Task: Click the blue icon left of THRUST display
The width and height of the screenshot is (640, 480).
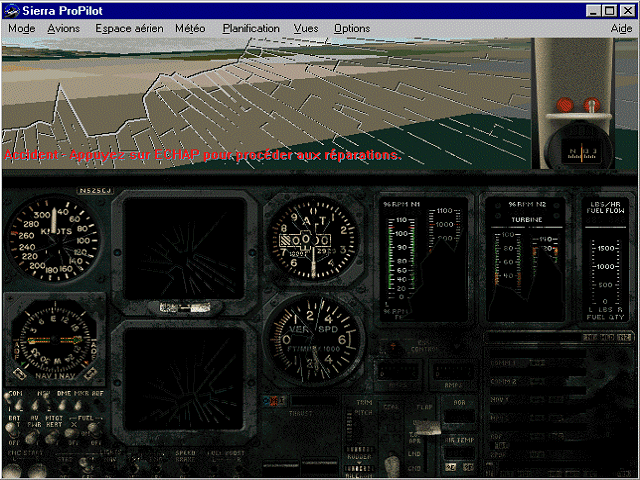Action: coord(266,401)
